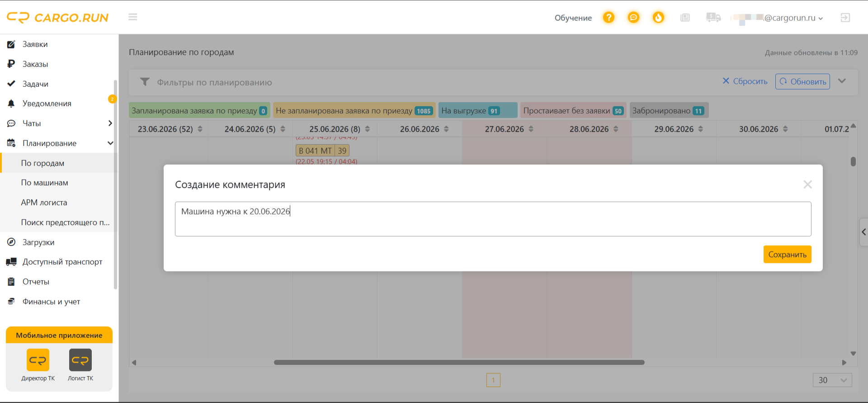Image resolution: width=868 pixels, height=403 pixels.
Task: Click Сбросить to reset filters
Action: click(745, 81)
